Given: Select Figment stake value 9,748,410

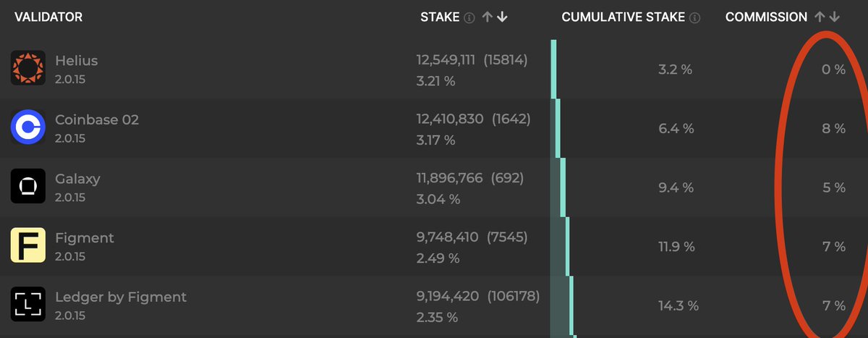Looking at the screenshot, I should tap(447, 237).
